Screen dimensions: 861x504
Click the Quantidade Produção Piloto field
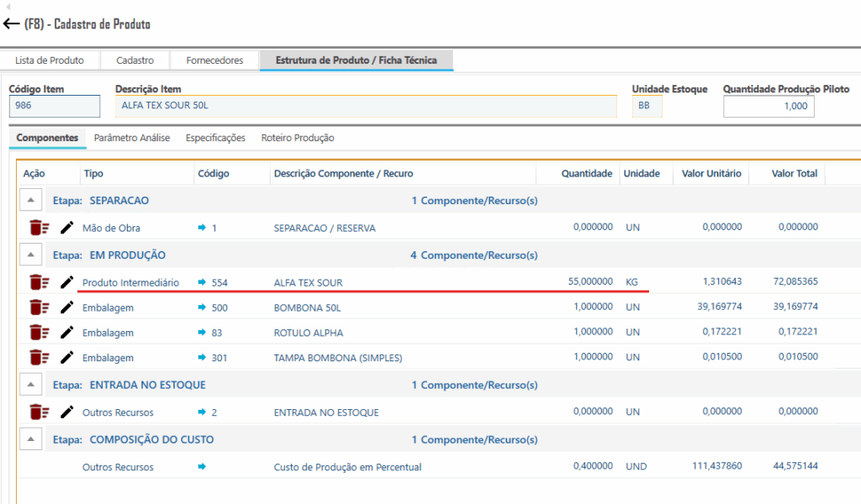pos(768,107)
